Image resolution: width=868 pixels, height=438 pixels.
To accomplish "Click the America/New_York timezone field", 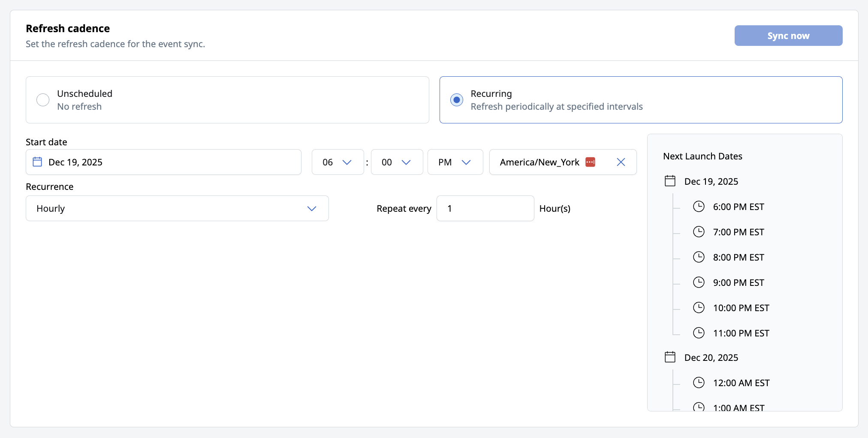I will 563,162.
